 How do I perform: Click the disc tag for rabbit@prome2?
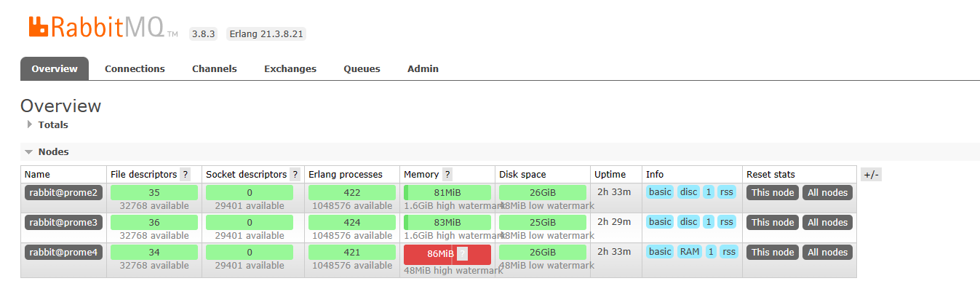688,192
